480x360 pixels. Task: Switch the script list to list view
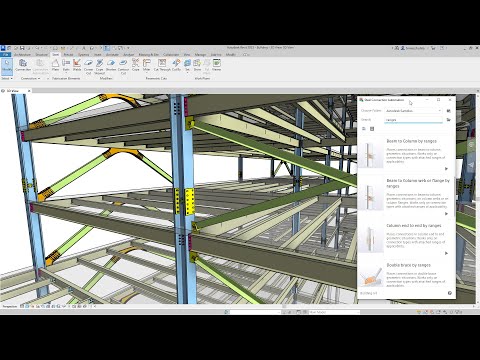(364, 129)
